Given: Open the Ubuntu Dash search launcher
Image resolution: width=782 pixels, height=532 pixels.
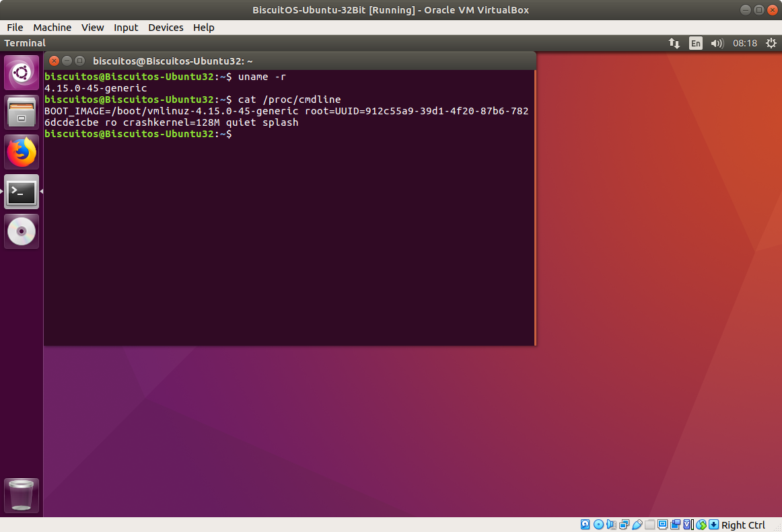Looking at the screenshot, I should point(22,73).
